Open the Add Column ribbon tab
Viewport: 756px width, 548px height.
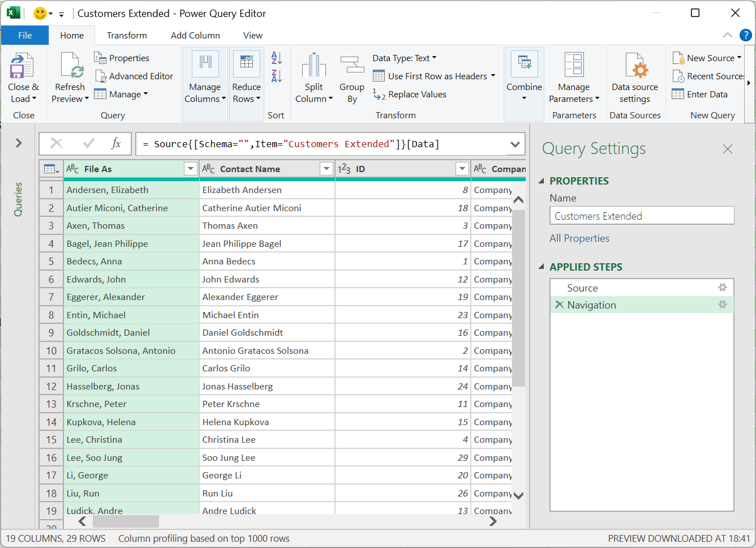[x=195, y=35]
